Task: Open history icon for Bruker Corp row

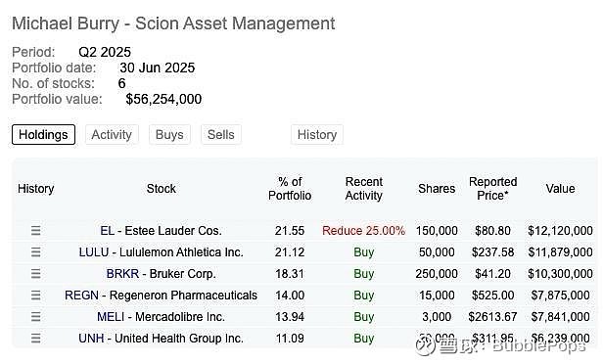Action: coord(36,274)
